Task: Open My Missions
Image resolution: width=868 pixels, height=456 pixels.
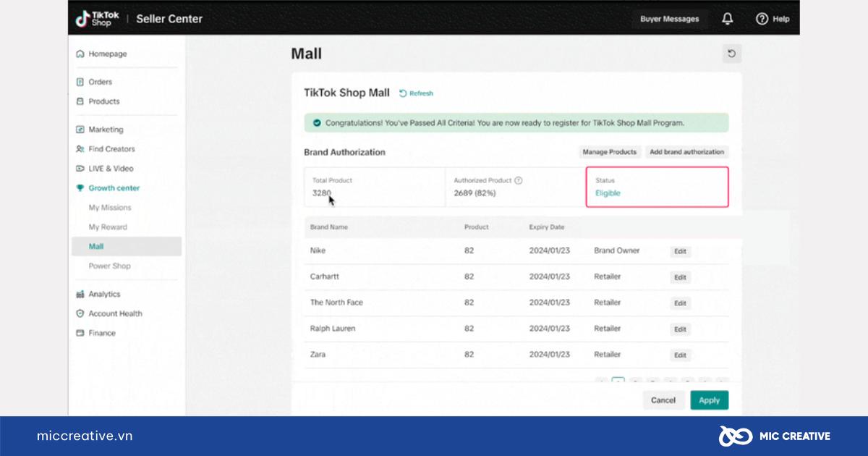Action: pyautogui.click(x=110, y=208)
